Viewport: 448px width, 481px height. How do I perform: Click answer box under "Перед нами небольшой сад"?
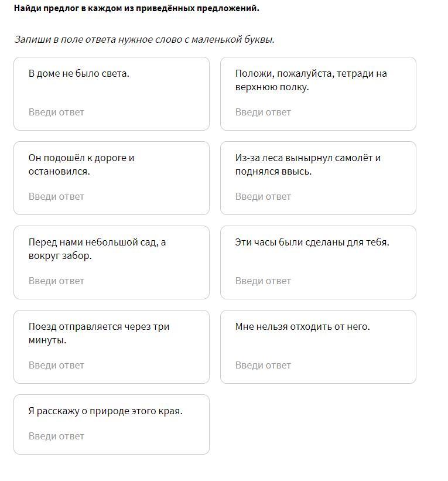[111, 281]
